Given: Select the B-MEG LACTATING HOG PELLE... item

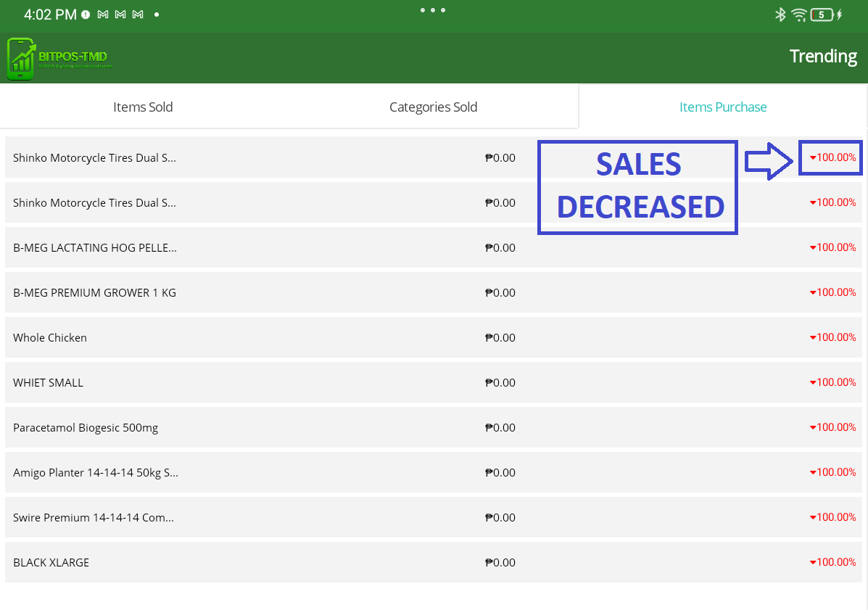Looking at the screenshot, I should [x=95, y=248].
